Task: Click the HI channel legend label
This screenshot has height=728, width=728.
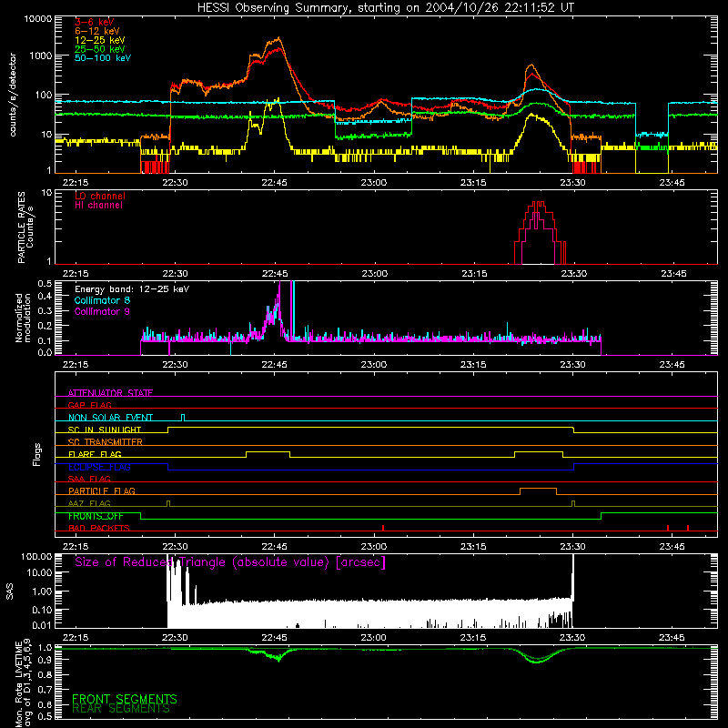Action: click(98, 206)
